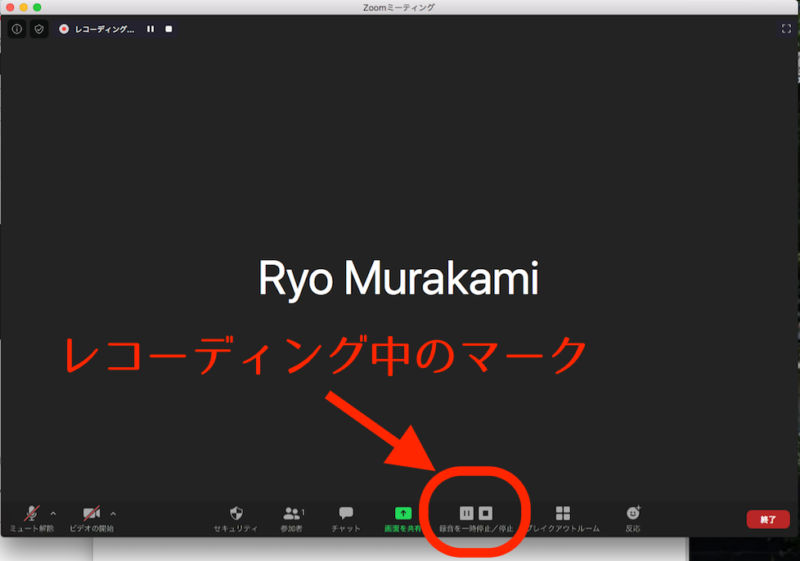Open the Chat panel
The height and width of the screenshot is (561, 800).
coord(346,519)
